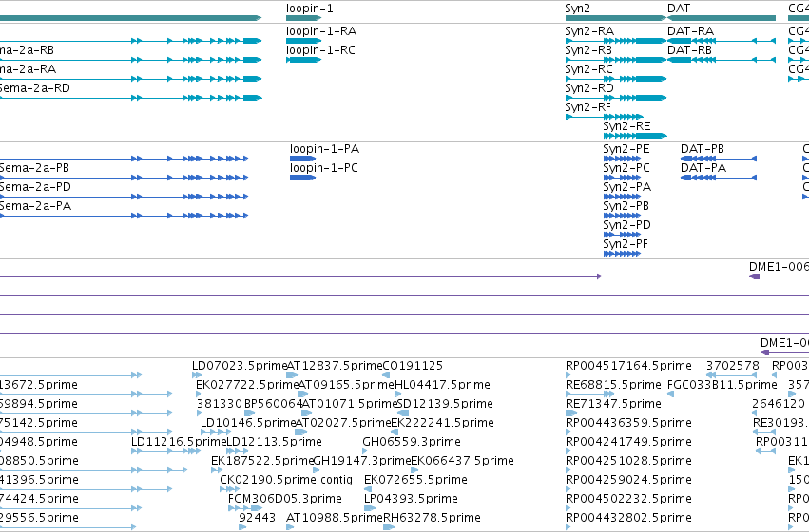Select EST EK072655.5prime
809x532 pixels.
(x=367, y=490)
